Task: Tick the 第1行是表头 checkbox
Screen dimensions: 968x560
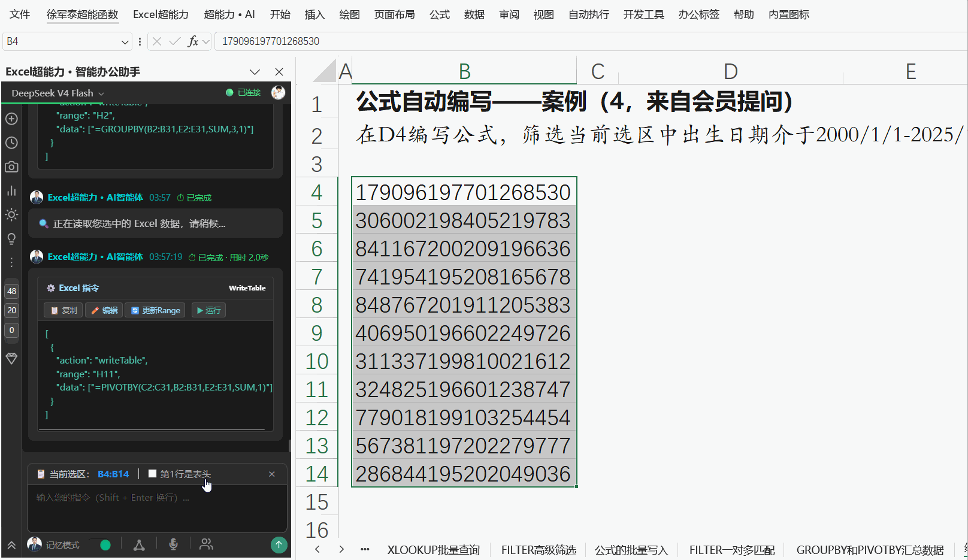Action: tap(152, 474)
